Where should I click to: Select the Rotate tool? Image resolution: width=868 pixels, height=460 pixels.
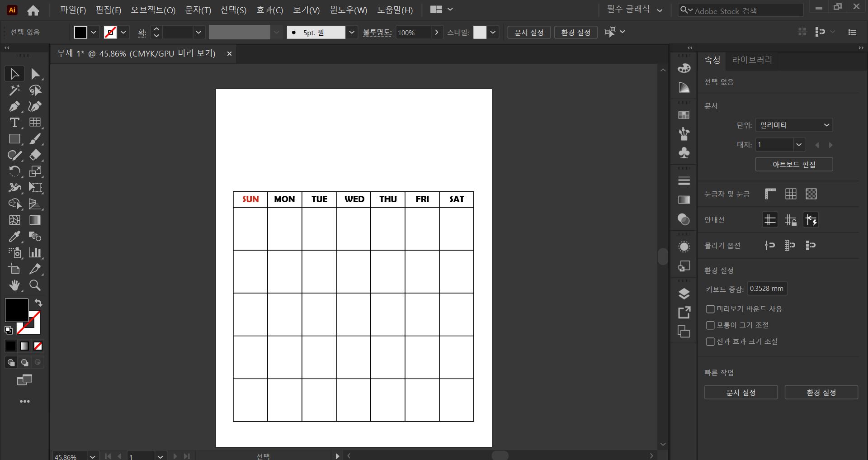tap(14, 171)
